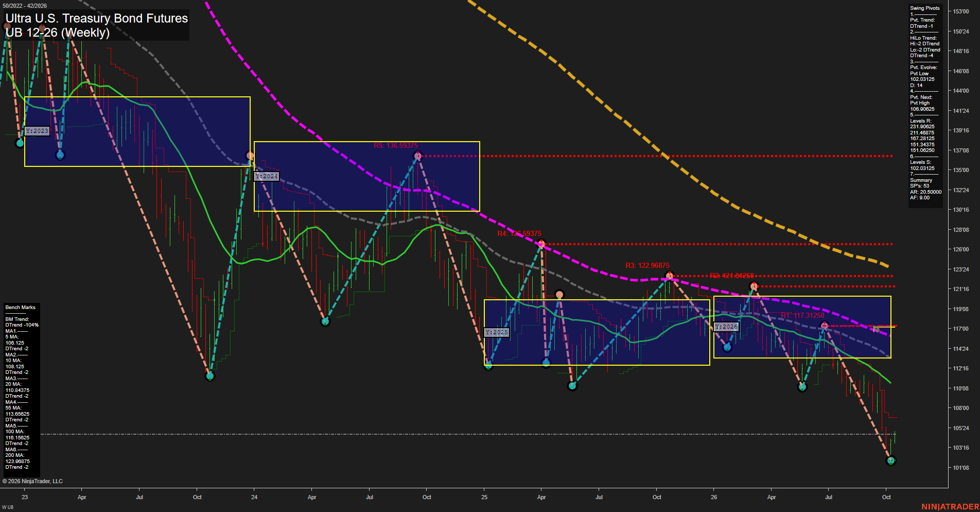
Task: Click the Ultra U.S. Treasury Bond Futures title
Action: tap(97, 18)
